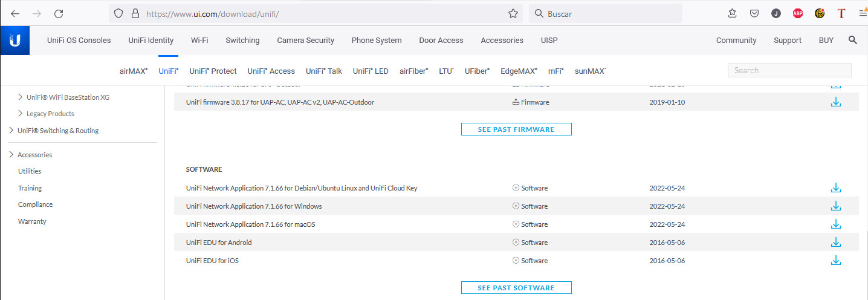Open the bookmarks toolbar star icon
Image resolution: width=868 pixels, height=300 pixels.
(x=733, y=13)
